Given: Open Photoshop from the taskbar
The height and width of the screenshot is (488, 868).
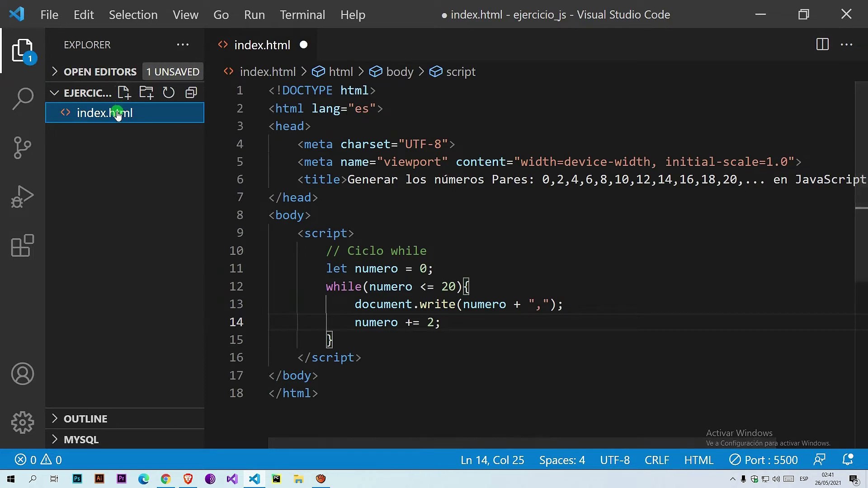Looking at the screenshot, I should click(x=77, y=479).
